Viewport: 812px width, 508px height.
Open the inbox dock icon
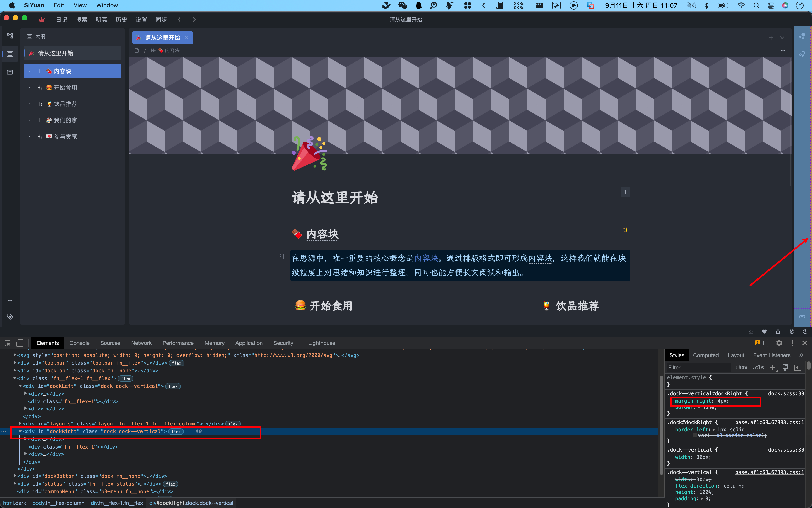click(x=10, y=72)
